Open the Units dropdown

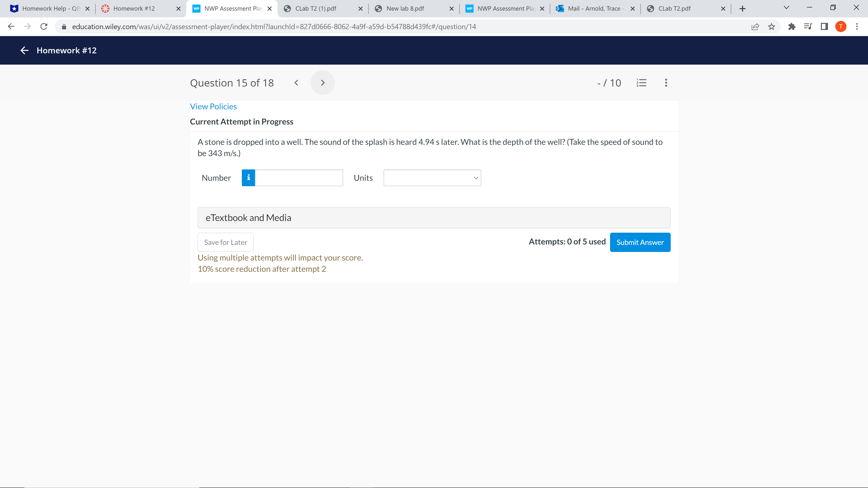(x=432, y=178)
